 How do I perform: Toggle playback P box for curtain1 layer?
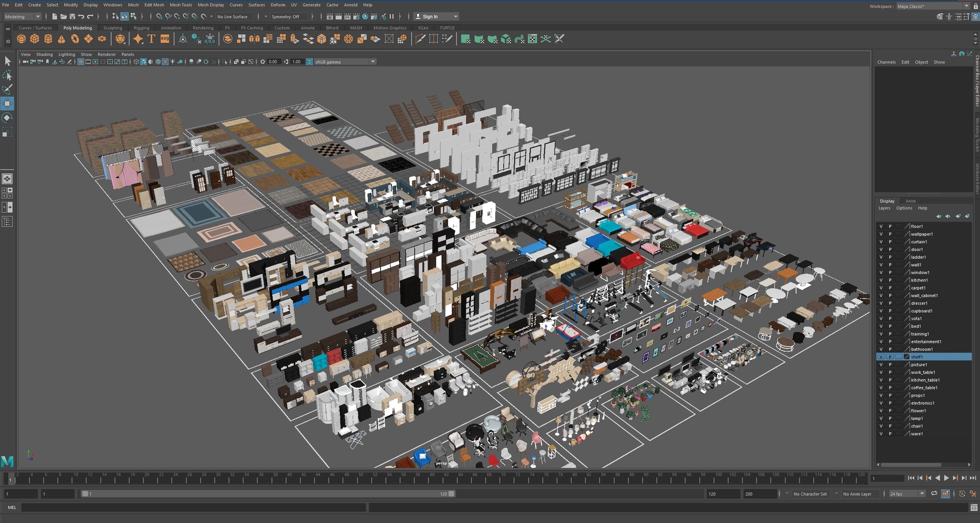890,242
